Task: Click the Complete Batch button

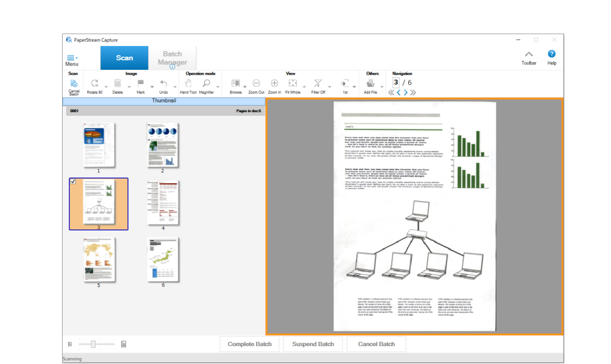Action: (249, 344)
